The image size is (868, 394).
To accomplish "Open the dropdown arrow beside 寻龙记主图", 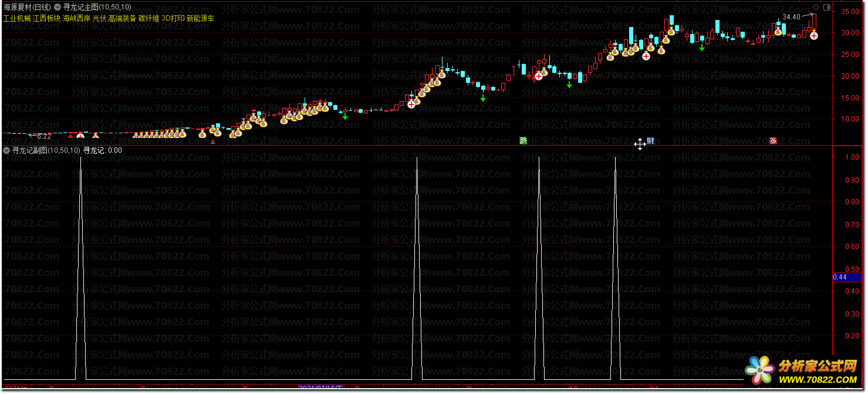I will tap(58, 8).
